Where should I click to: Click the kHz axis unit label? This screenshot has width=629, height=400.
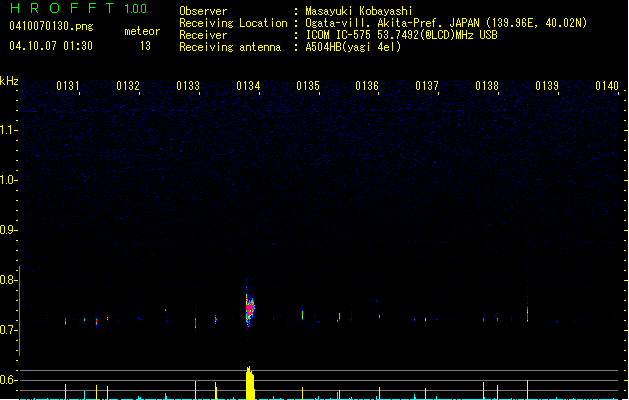[x=9, y=81]
